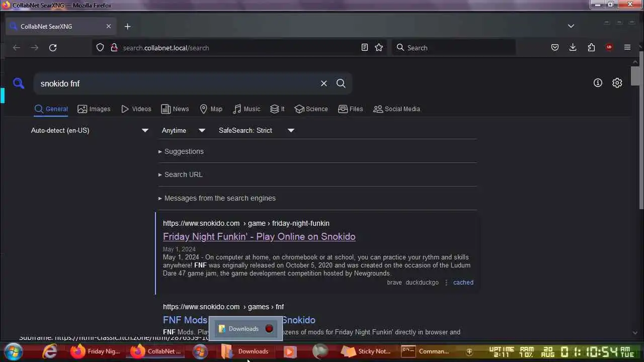Open the SearXNG about info icon
Screen dimensions: 644x362
click(x=598, y=83)
